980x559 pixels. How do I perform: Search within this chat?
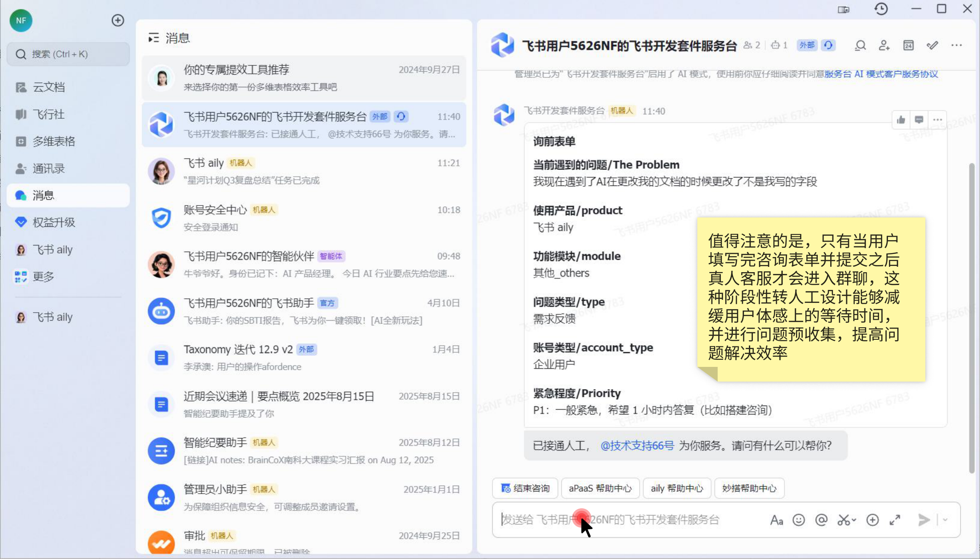pos(860,45)
